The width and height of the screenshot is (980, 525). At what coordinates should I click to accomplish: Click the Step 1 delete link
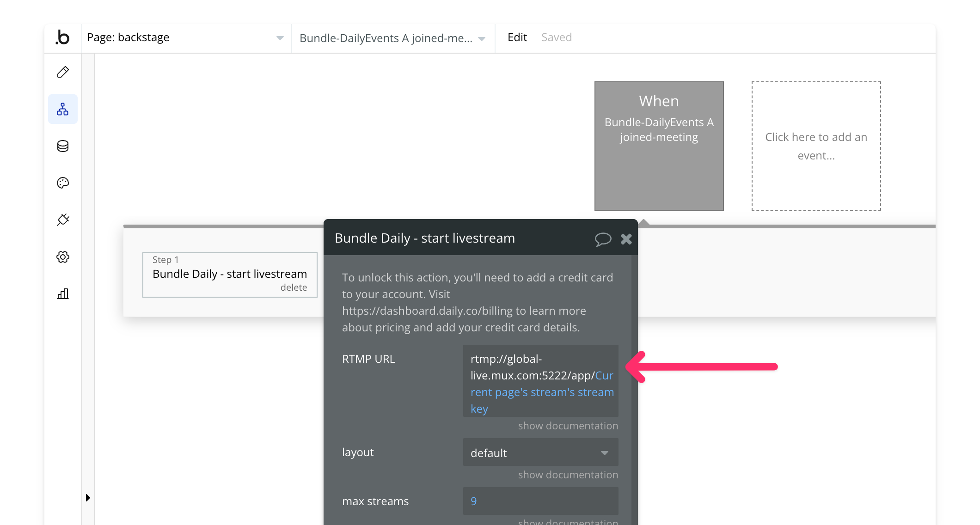294,287
